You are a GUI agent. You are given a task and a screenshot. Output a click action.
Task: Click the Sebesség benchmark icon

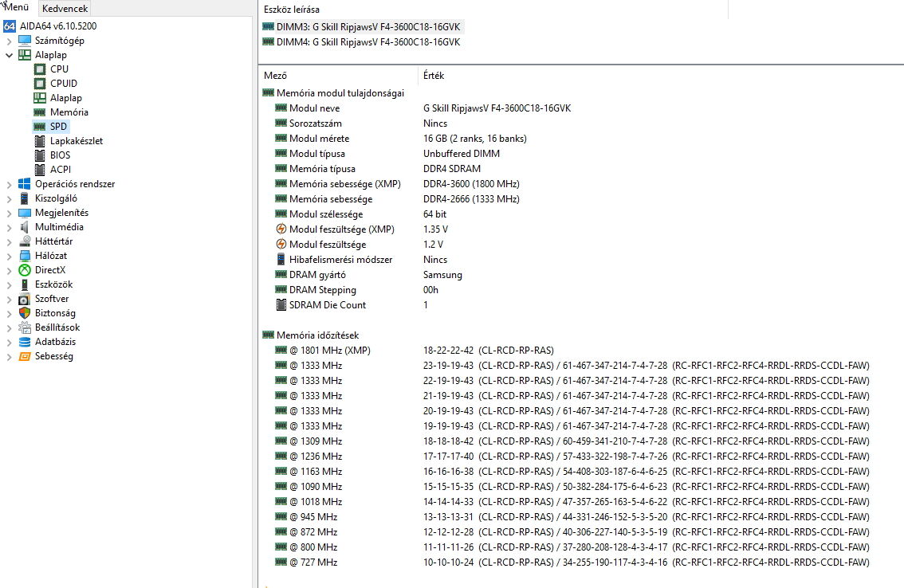coord(24,356)
